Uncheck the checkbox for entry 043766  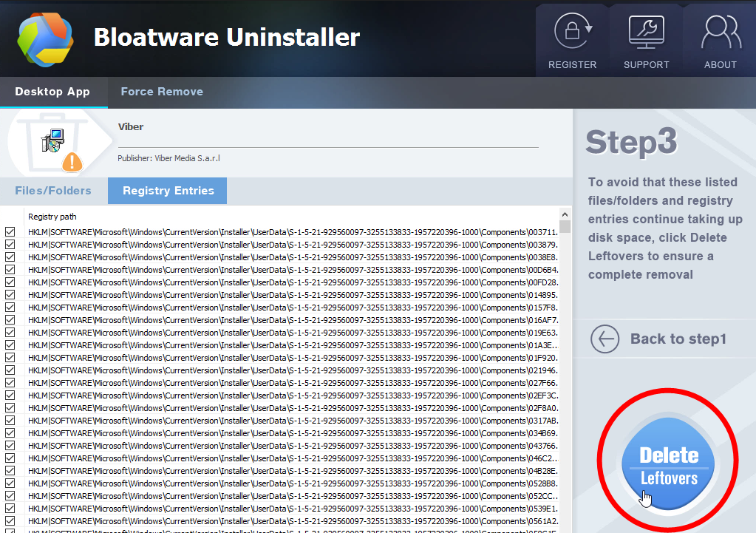pyautogui.click(x=10, y=446)
